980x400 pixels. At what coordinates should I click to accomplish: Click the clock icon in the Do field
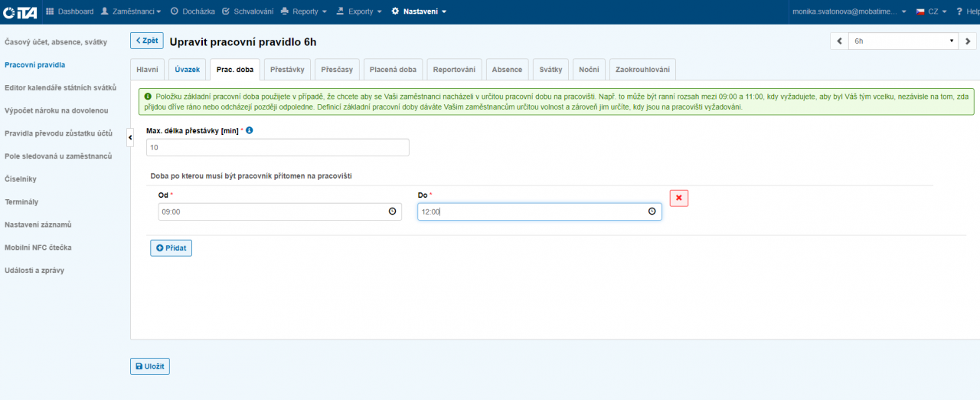652,211
